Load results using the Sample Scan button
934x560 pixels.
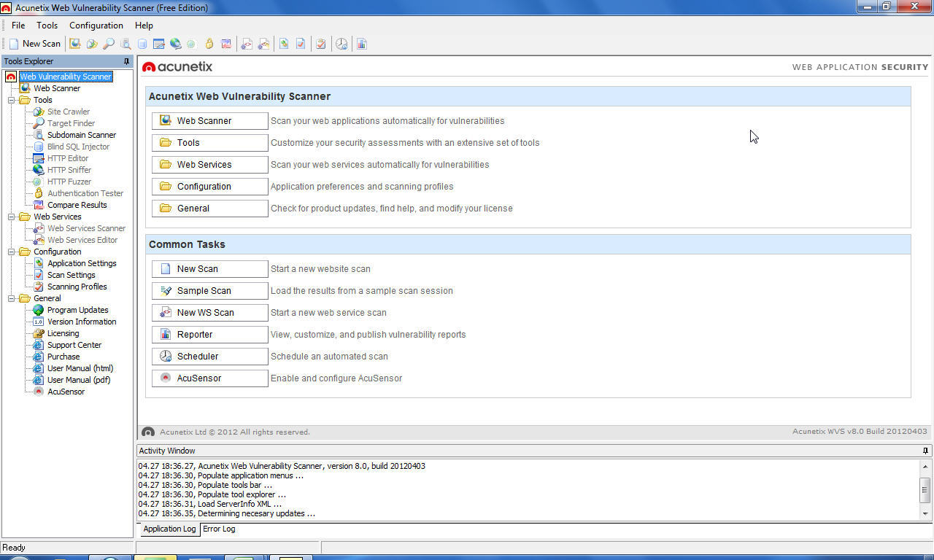pyautogui.click(x=209, y=290)
